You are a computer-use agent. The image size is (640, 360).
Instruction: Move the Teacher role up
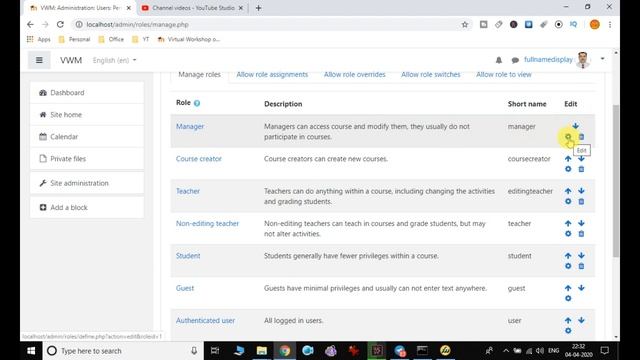coord(568,191)
